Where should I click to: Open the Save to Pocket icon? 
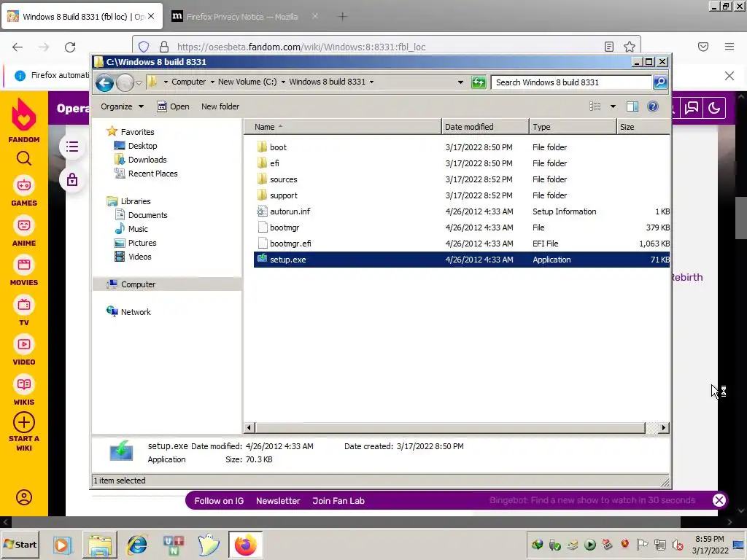[703, 47]
